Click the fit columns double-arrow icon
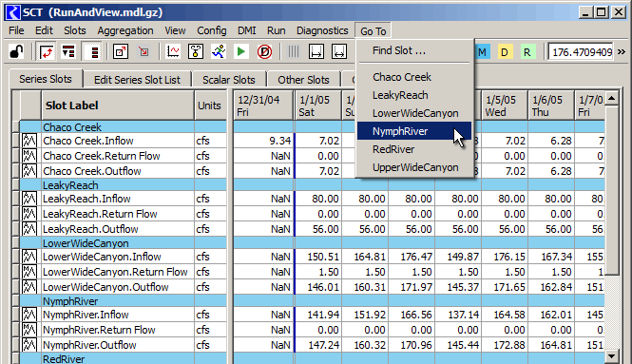Image resolution: width=632 pixels, height=364 pixels. pos(339,51)
